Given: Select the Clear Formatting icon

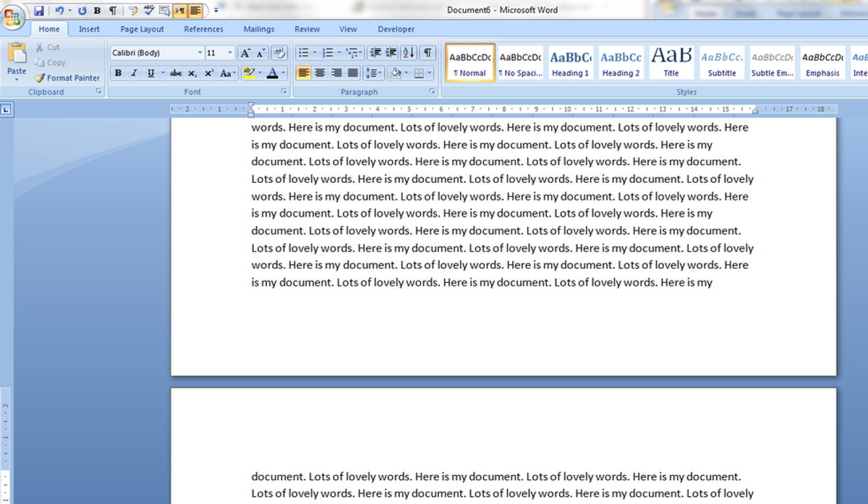Looking at the screenshot, I should click(279, 52).
